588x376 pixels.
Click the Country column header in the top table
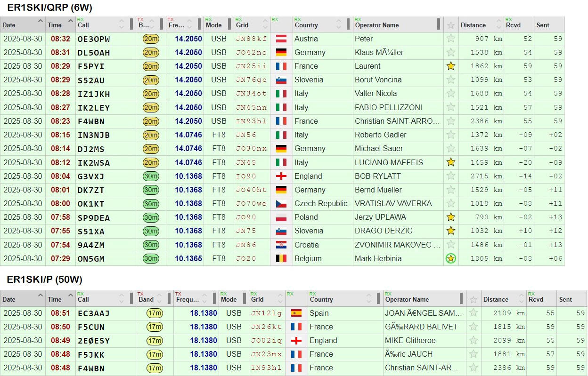tap(306, 25)
